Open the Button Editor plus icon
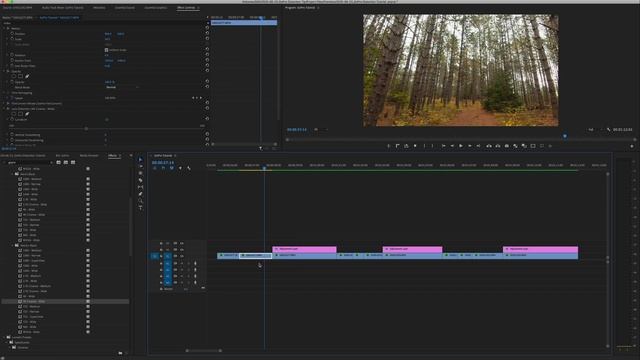The height and width of the screenshot is (360, 640). (632, 146)
